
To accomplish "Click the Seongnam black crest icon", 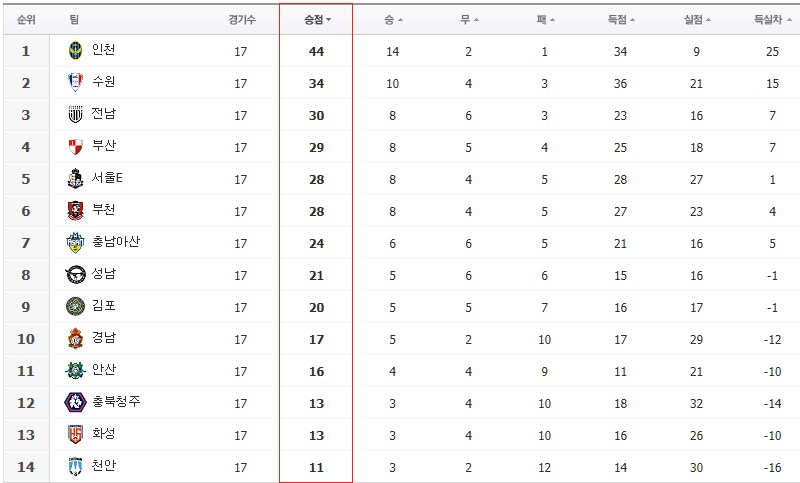I will coord(76,274).
